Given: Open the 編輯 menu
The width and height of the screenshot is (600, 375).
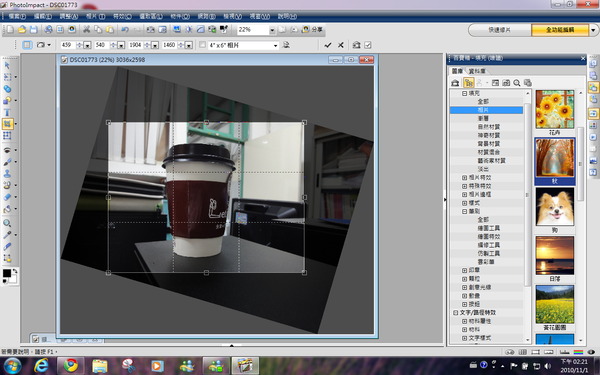Looking at the screenshot, I should click(x=42, y=16).
